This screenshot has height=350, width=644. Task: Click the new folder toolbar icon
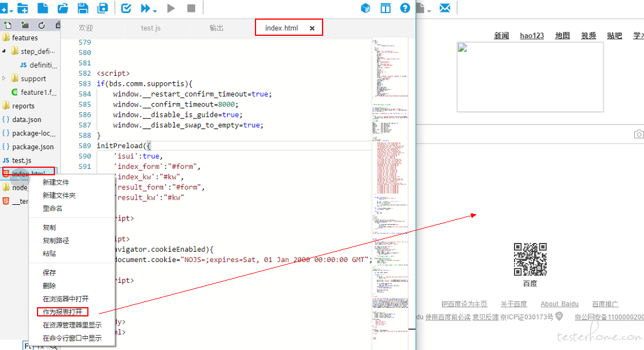[23, 8]
